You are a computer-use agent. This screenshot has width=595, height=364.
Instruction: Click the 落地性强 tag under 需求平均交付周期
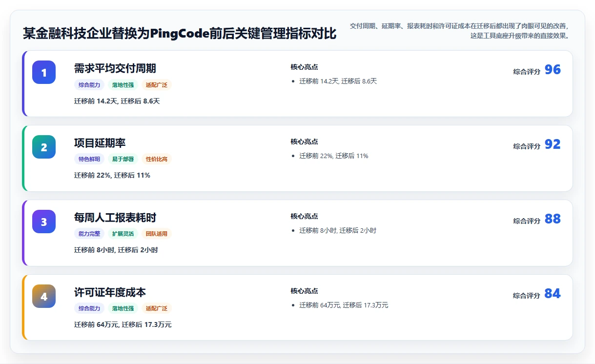pos(123,85)
